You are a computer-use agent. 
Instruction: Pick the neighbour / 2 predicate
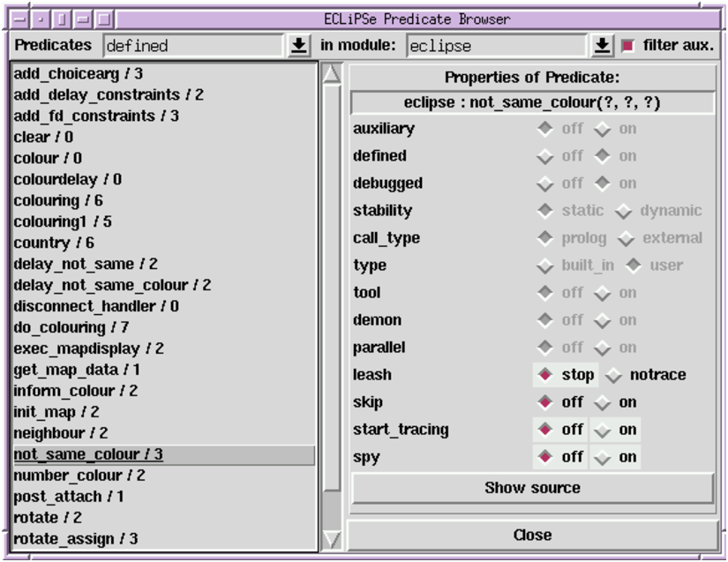point(61,433)
